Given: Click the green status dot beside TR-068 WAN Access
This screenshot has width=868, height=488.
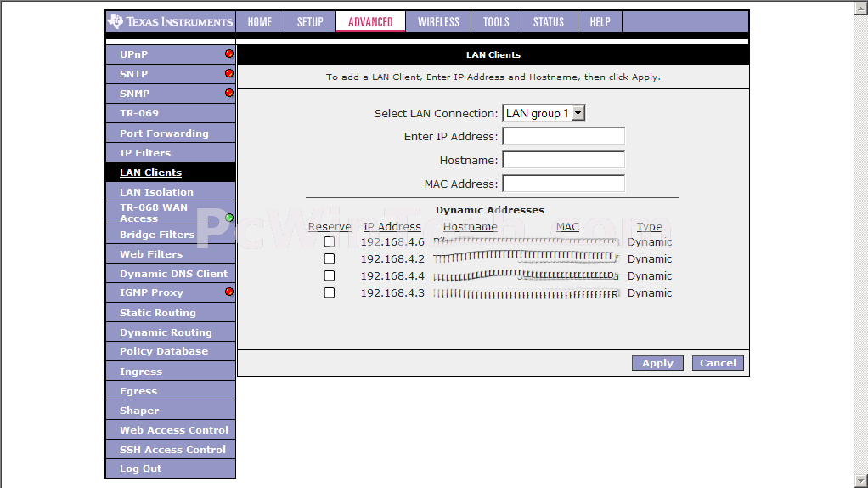Looking at the screenshot, I should (x=229, y=218).
